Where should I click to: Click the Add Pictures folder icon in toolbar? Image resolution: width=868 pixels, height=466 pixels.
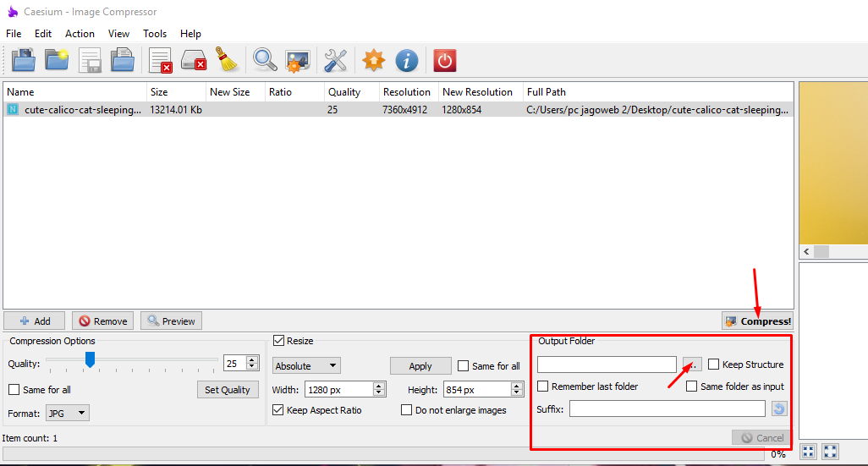coord(23,60)
